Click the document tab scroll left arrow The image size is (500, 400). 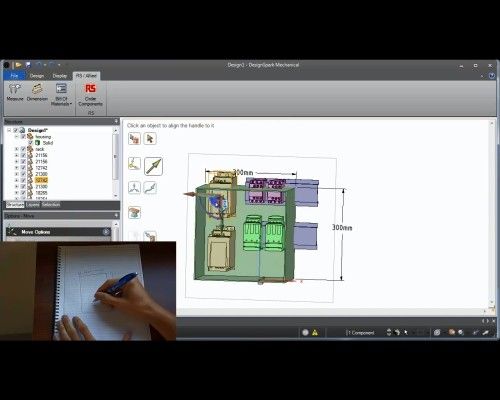(x=482, y=321)
